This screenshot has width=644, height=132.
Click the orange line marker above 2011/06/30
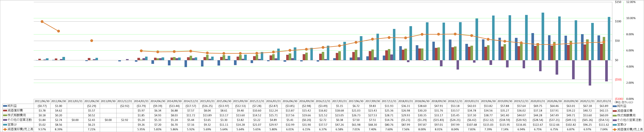(42, 22)
